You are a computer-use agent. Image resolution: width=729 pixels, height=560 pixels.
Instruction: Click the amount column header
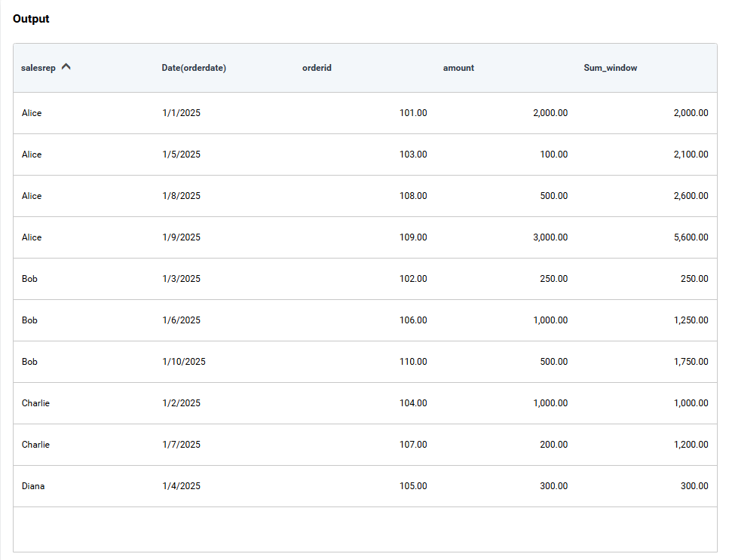[x=458, y=68]
